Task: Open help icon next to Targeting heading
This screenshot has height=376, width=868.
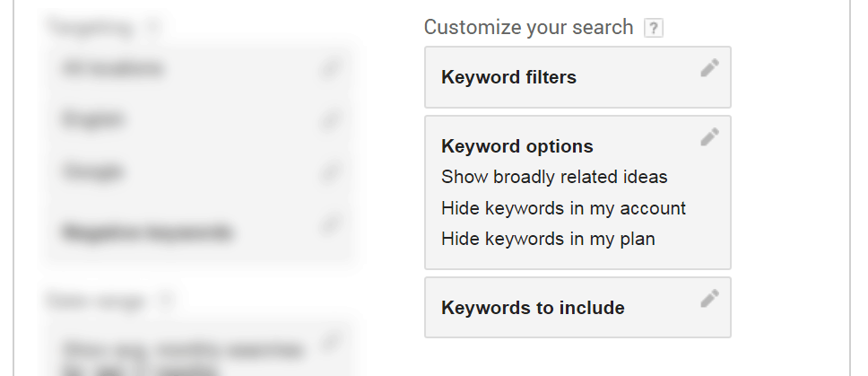Action: coord(153,27)
